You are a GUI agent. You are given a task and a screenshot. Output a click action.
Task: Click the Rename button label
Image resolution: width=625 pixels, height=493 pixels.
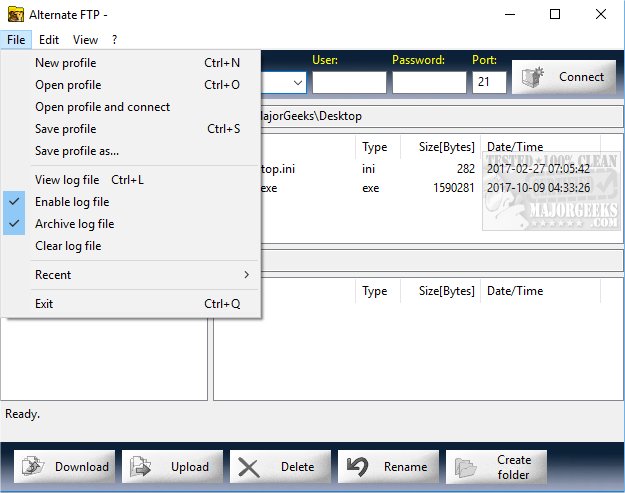click(x=405, y=467)
